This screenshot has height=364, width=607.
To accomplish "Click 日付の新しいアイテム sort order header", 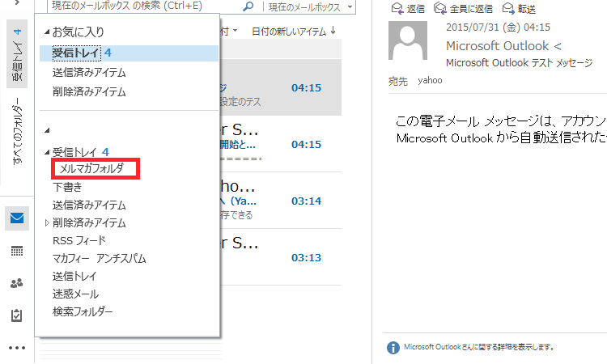I will [293, 31].
